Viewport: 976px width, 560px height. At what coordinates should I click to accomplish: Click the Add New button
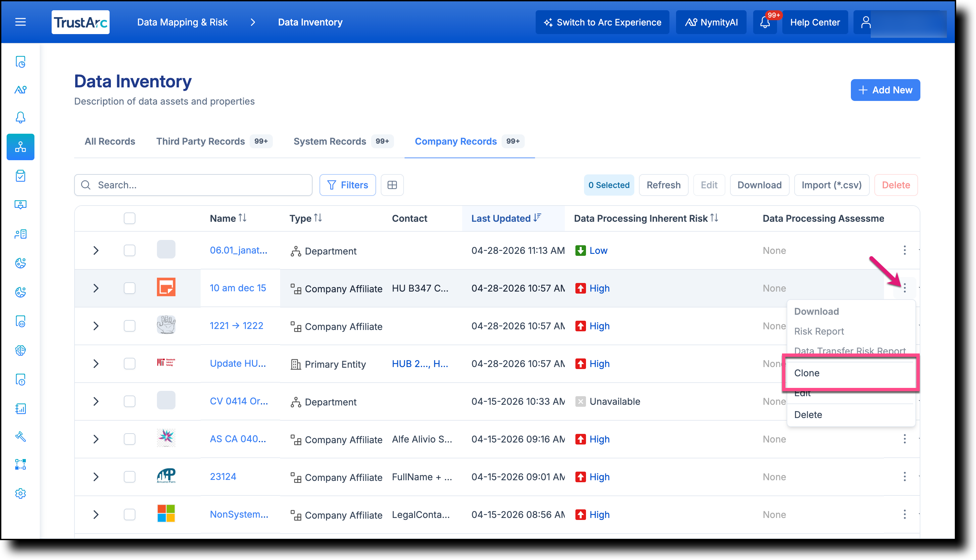point(885,90)
